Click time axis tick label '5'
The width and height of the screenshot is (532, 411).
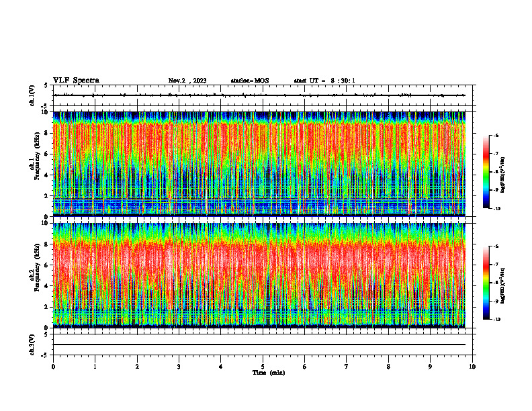[x=263, y=367]
